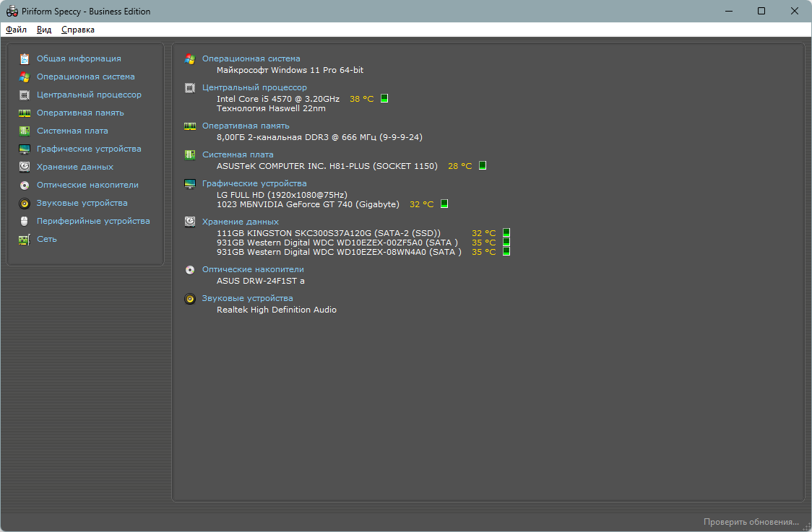Open the Вид menu
The height and width of the screenshot is (532, 812).
44,30
